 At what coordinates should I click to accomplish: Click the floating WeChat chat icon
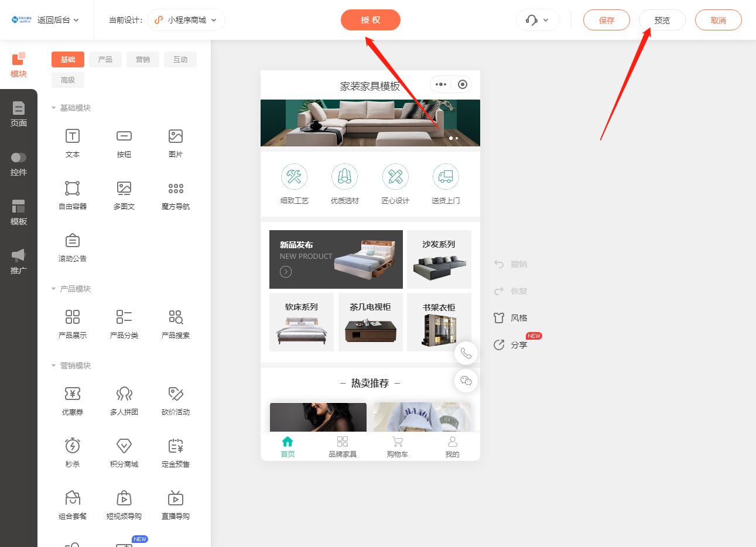click(x=466, y=381)
